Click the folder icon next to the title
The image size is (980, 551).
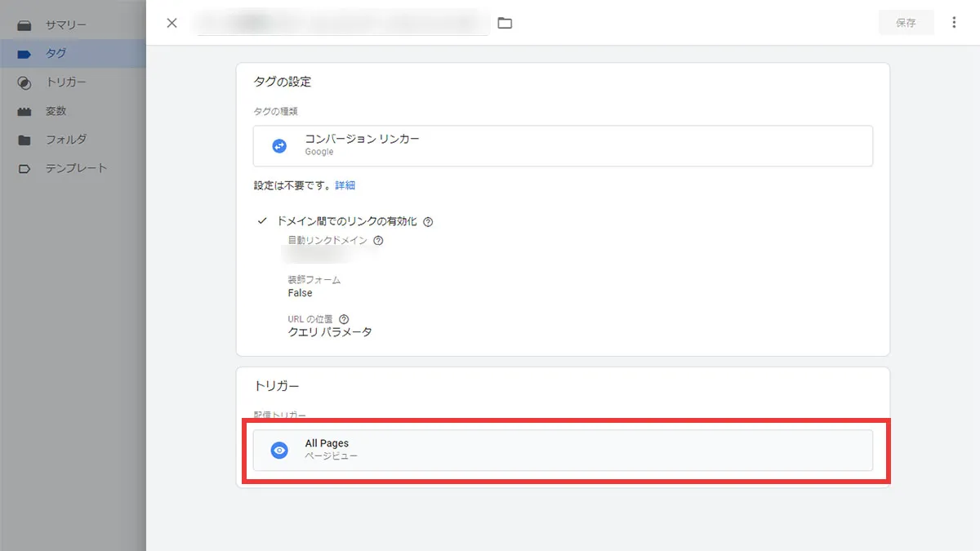(504, 23)
